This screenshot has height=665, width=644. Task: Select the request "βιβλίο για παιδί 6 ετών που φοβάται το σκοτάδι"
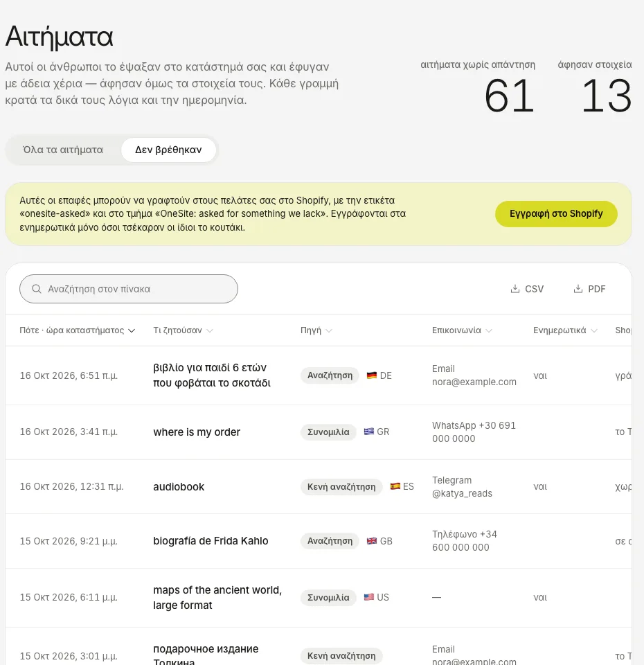pyautogui.click(x=212, y=375)
